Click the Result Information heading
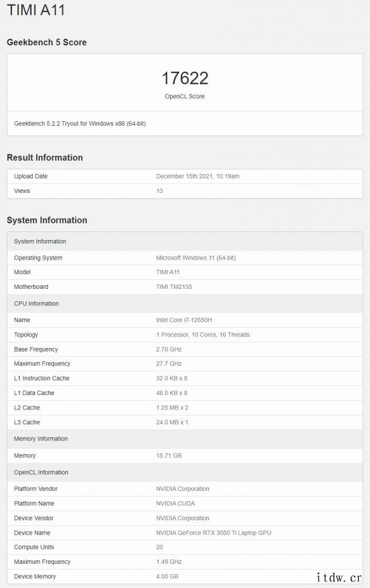 (x=45, y=157)
